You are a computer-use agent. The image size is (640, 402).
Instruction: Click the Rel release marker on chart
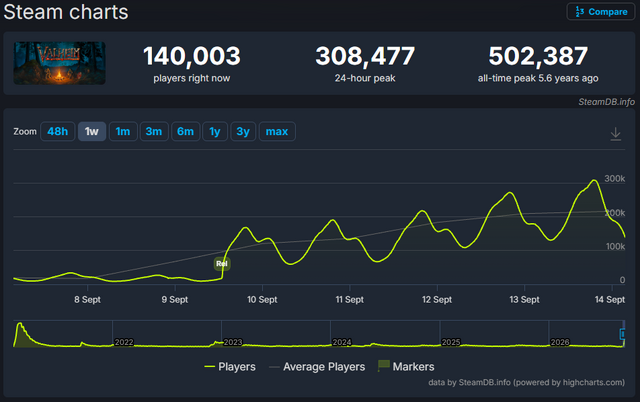tap(222, 264)
